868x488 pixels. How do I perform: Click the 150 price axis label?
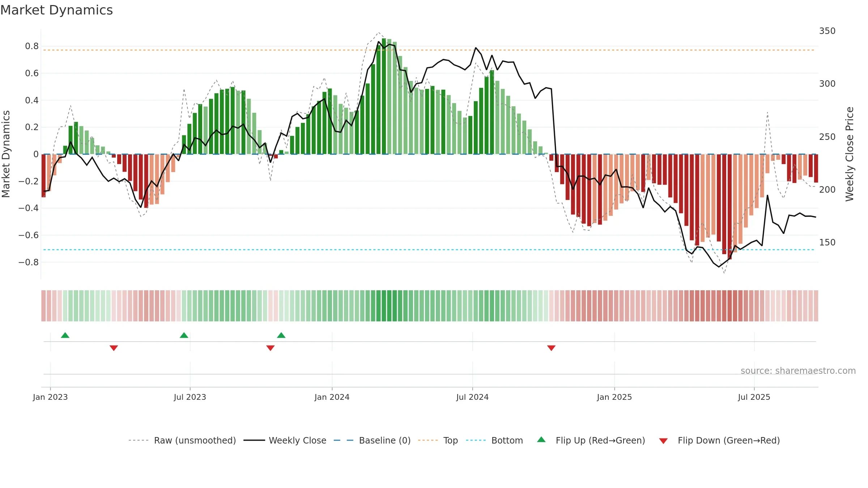[827, 243]
